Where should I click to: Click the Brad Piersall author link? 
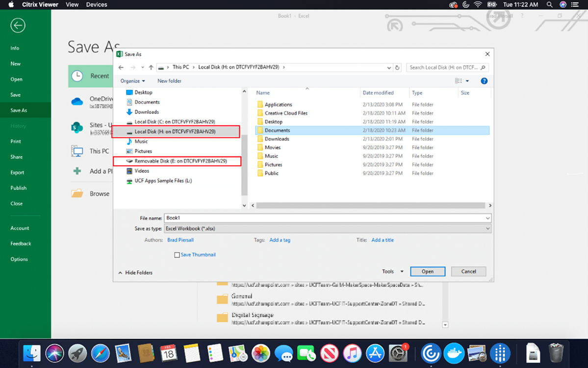(x=180, y=240)
